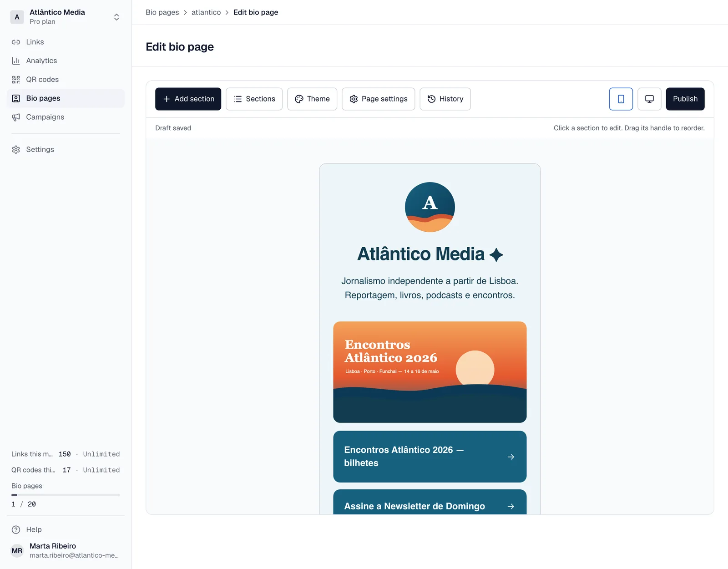728x569 pixels.
Task: Click the QR codes icon
Action: 16,80
